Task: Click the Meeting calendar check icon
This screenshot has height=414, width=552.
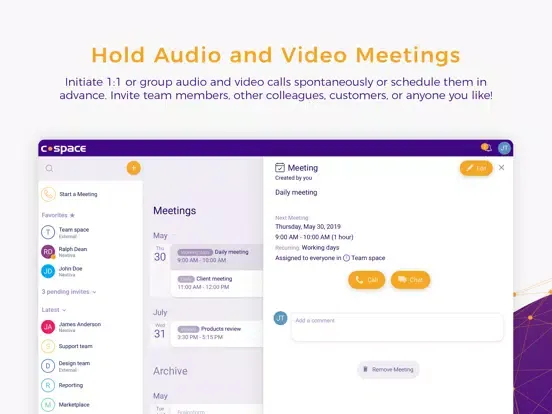Action: [280, 168]
